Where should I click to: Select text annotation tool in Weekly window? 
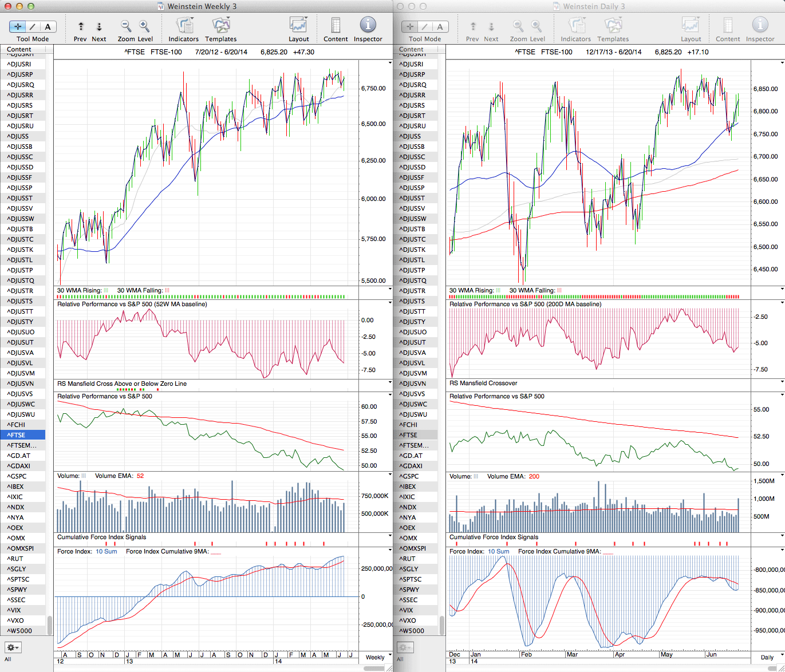coord(48,26)
